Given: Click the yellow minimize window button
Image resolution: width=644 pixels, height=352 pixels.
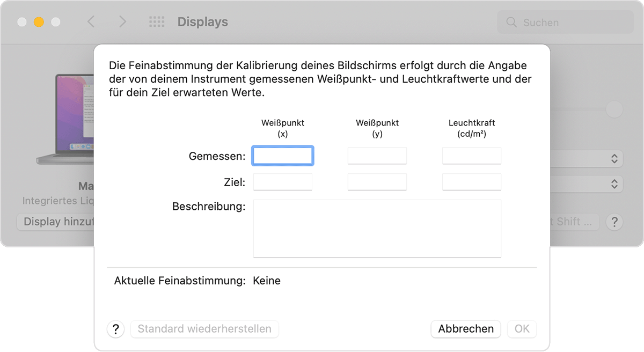Looking at the screenshot, I should click(x=39, y=22).
